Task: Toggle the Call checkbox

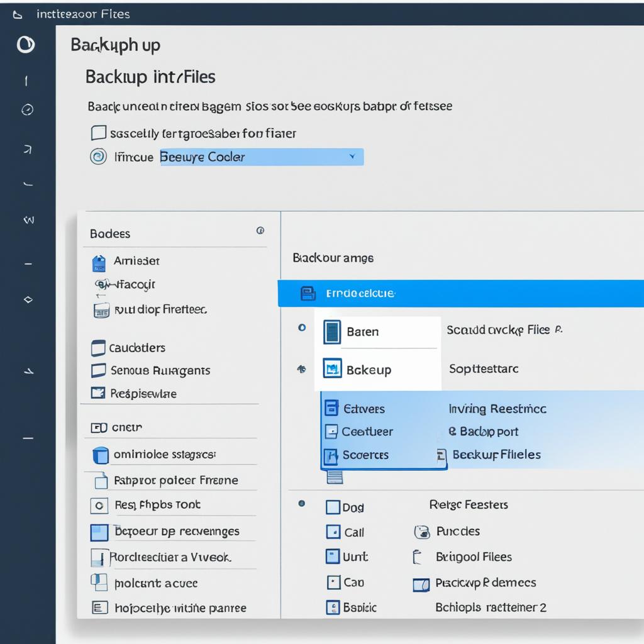Action: (333, 532)
